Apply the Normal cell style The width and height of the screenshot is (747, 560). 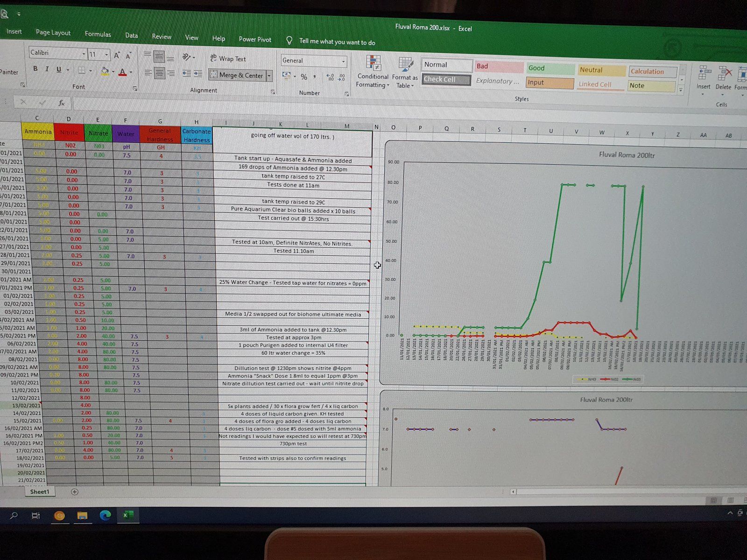pos(447,65)
